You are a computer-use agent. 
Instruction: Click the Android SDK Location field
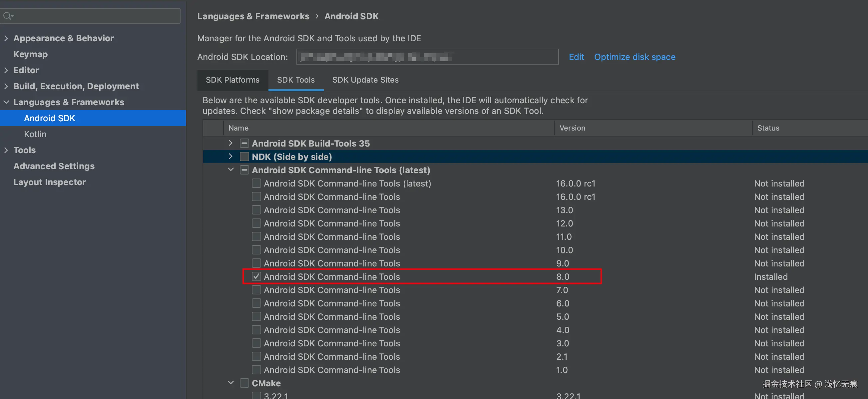click(x=427, y=57)
